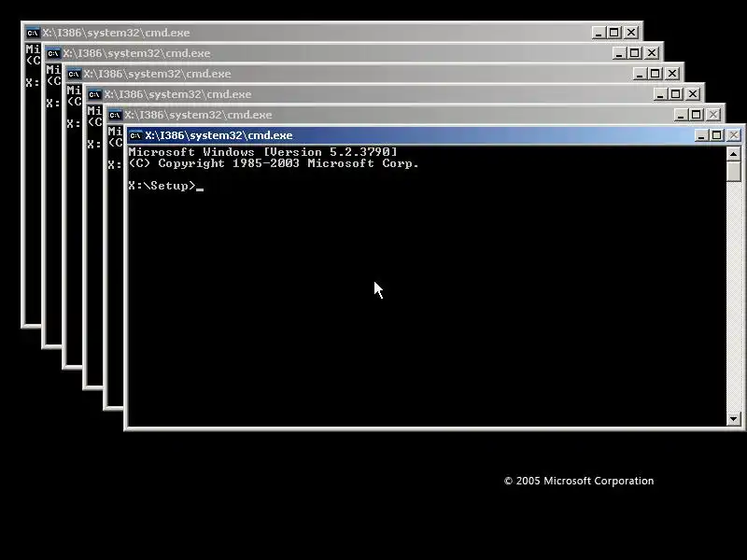Click the "(C) Copyright 1985-2003 Microsoft Corp." line
This screenshot has width=747, height=560.
point(274,163)
